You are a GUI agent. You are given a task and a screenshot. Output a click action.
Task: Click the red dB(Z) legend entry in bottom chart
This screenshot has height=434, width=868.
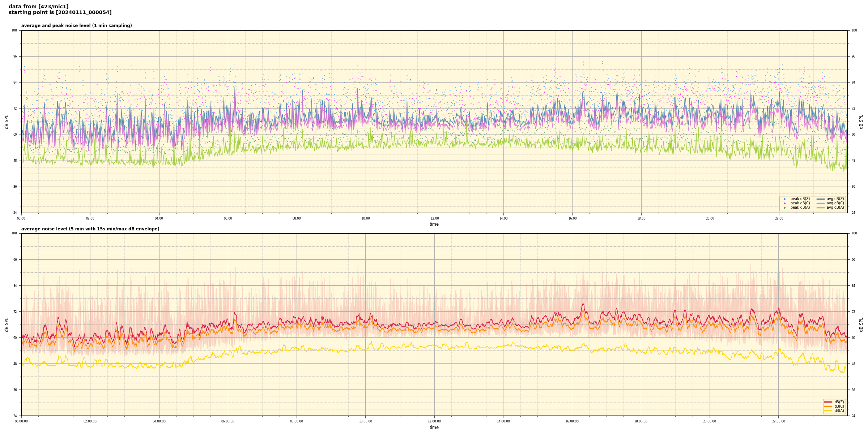point(828,402)
